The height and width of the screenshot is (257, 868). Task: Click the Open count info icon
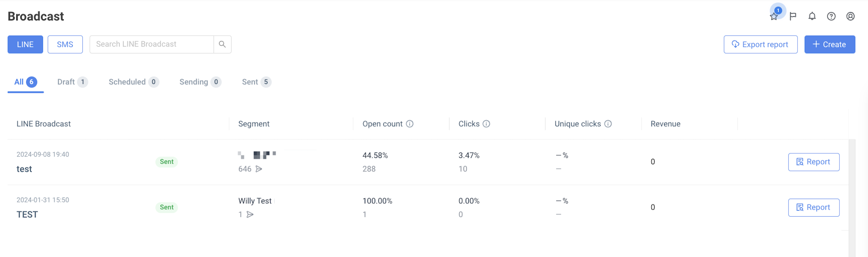coord(410,124)
